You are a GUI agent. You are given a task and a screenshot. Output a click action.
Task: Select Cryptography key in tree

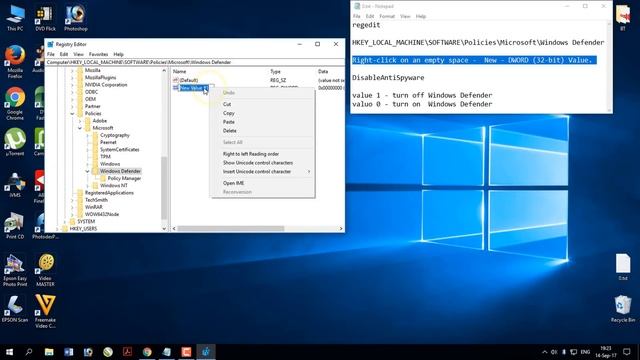point(115,135)
